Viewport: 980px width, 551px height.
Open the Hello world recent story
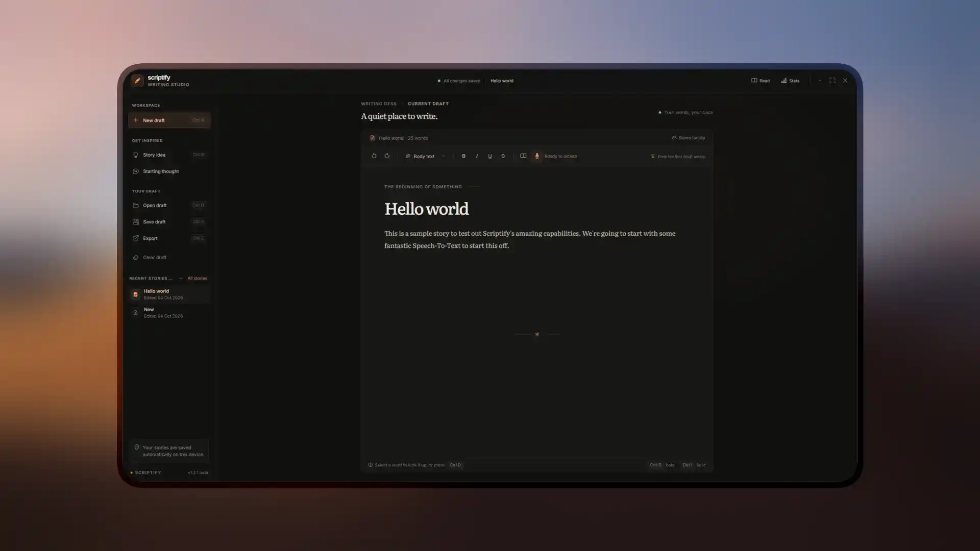[169, 294]
